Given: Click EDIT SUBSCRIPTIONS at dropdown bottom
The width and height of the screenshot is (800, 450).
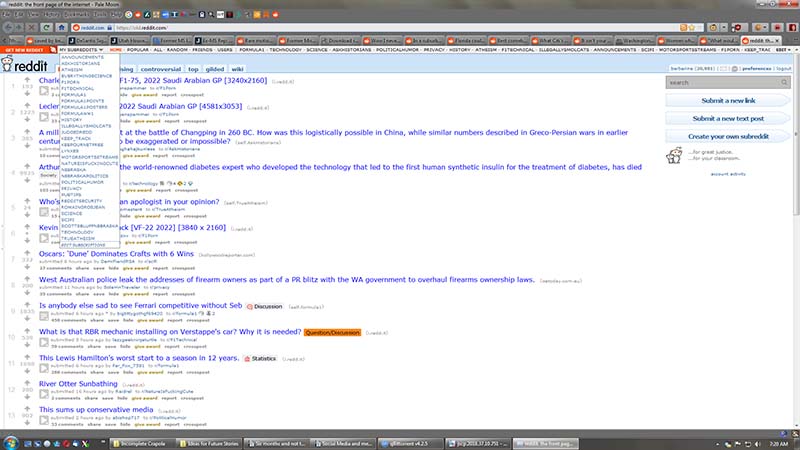Looking at the screenshot, I should tap(83, 245).
